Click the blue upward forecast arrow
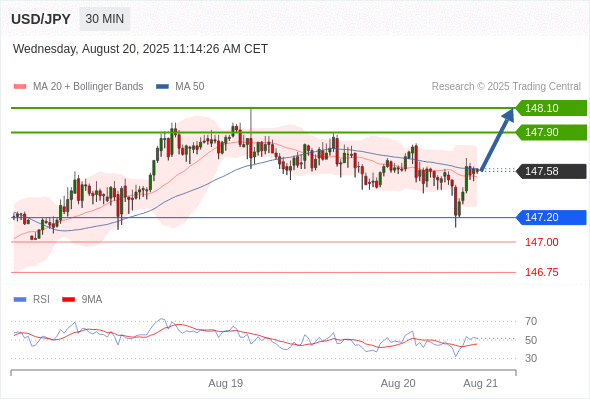590x400 pixels. coord(497,140)
